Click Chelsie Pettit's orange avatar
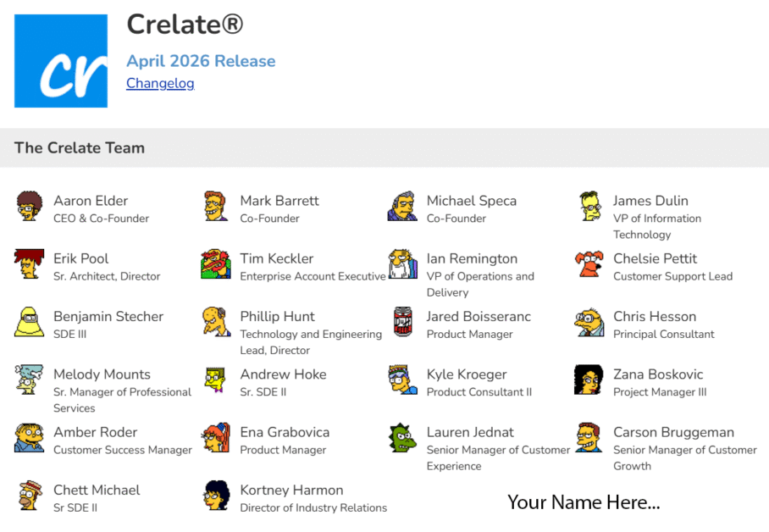Image resolution: width=769 pixels, height=532 pixels. point(589,264)
